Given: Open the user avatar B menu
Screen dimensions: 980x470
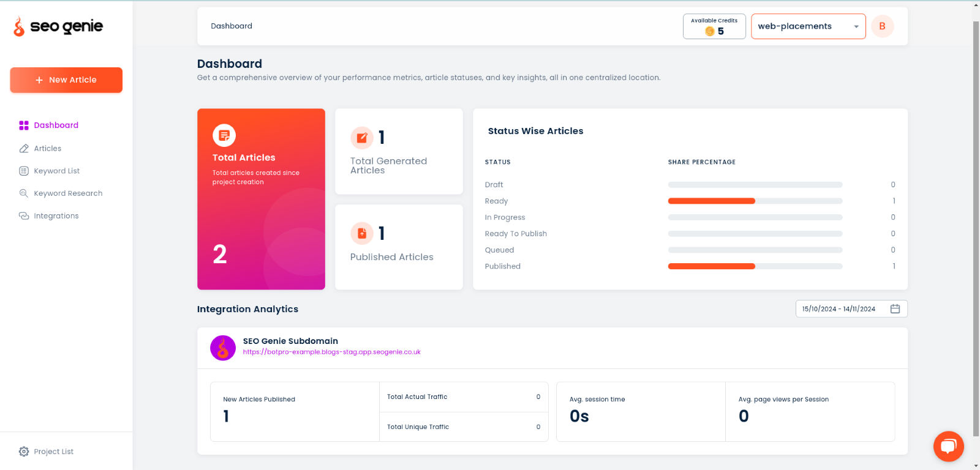Looking at the screenshot, I should pos(883,26).
